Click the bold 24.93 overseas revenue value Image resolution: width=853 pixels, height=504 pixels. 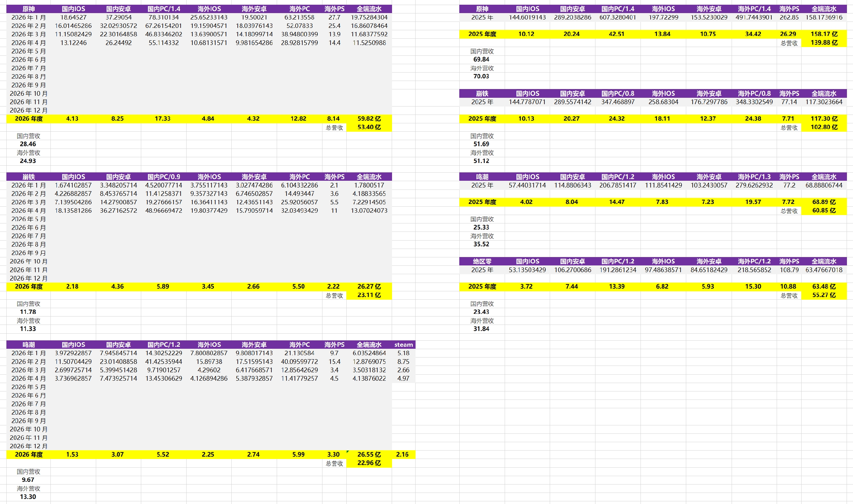[28, 161]
